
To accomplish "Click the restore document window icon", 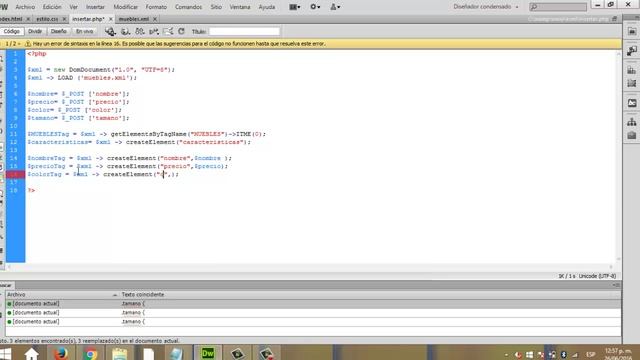I will 614,19.
